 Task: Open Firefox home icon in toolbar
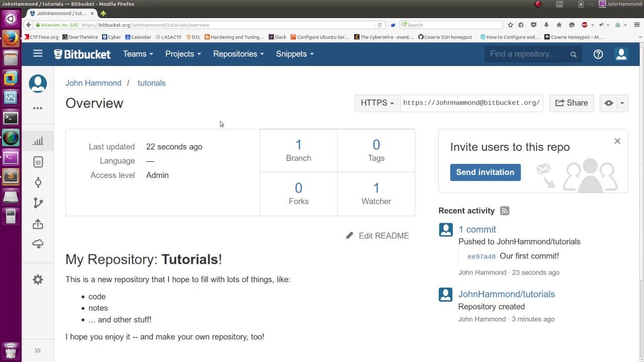pyautogui.click(x=559, y=25)
